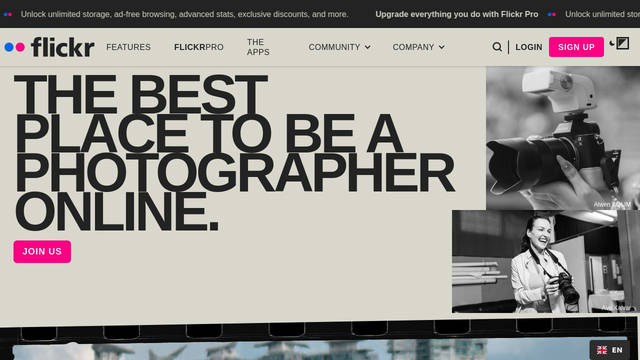Open the search magnifier icon
This screenshot has width=640, height=360.
click(497, 47)
